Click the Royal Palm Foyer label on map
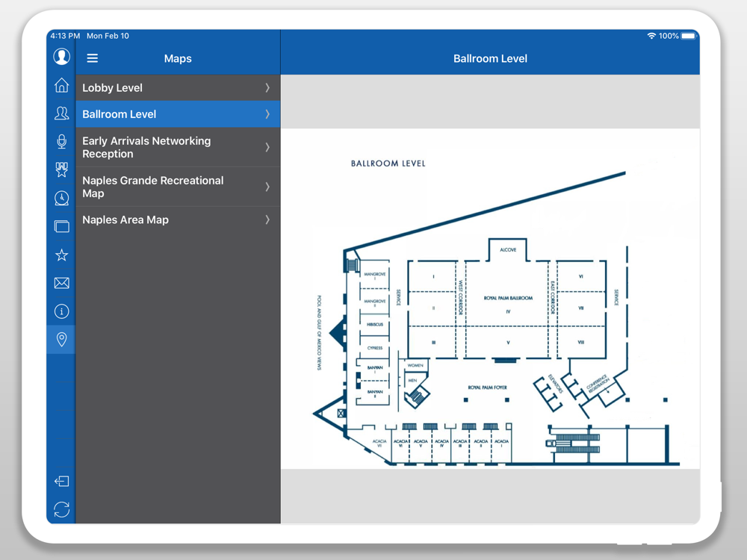The width and height of the screenshot is (747, 560). tap(487, 387)
